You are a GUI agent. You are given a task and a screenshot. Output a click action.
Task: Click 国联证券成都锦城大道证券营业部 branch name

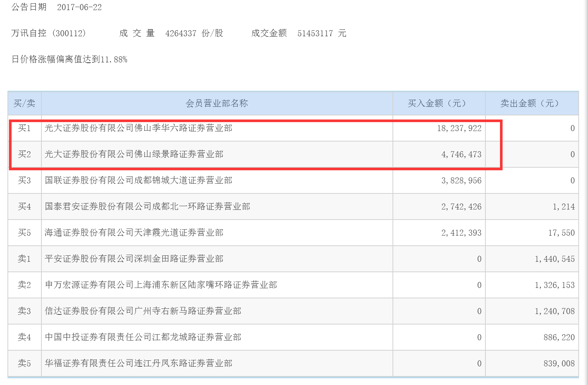click(138, 180)
